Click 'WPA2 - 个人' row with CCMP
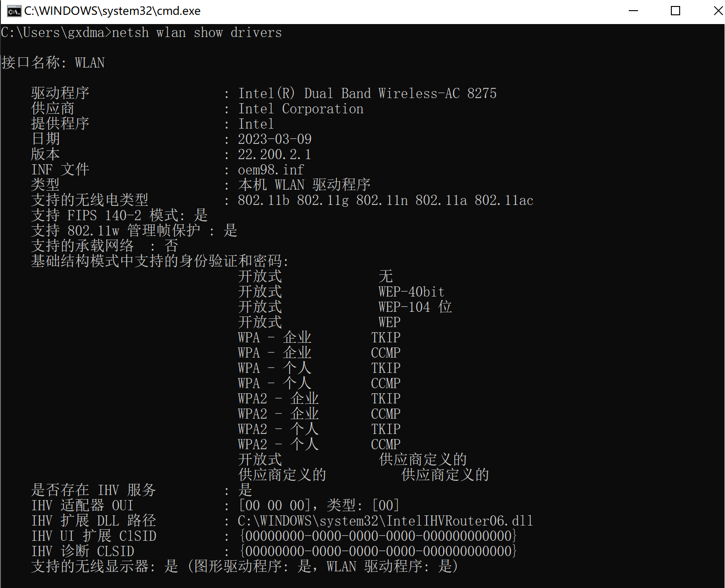This screenshot has height=588, width=725. click(319, 444)
